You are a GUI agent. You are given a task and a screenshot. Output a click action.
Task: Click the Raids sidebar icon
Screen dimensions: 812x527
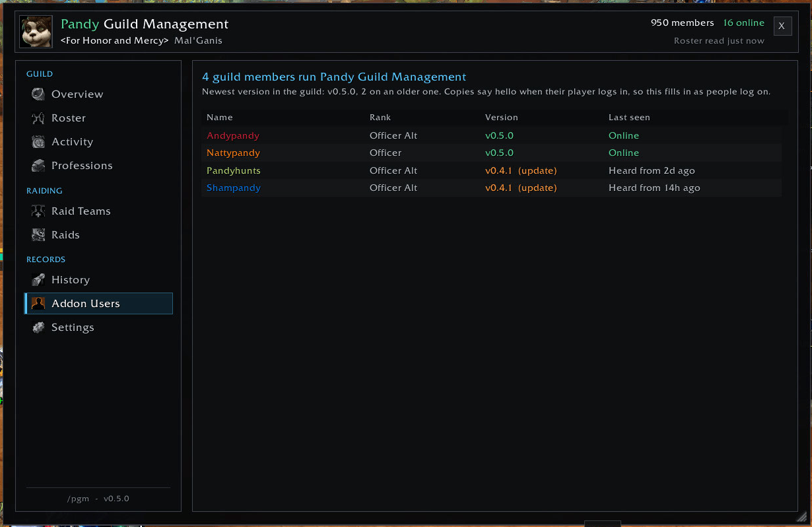tap(38, 234)
